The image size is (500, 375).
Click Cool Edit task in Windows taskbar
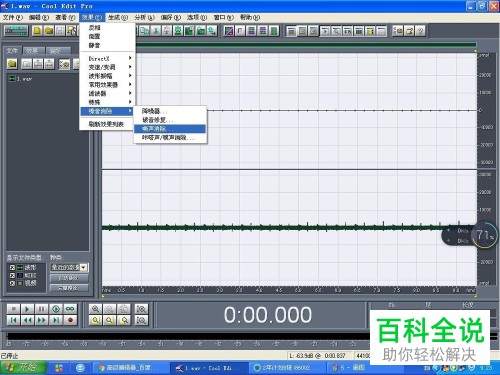[209, 368]
